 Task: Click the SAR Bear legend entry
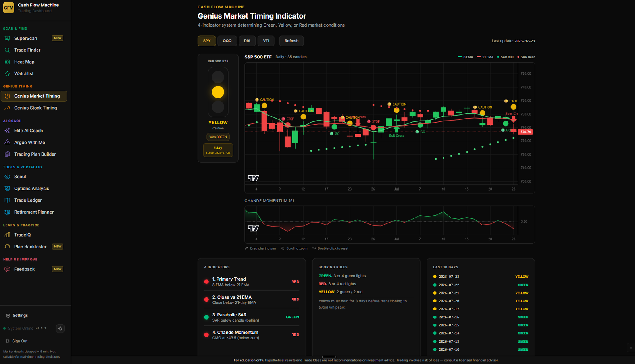[526, 57]
